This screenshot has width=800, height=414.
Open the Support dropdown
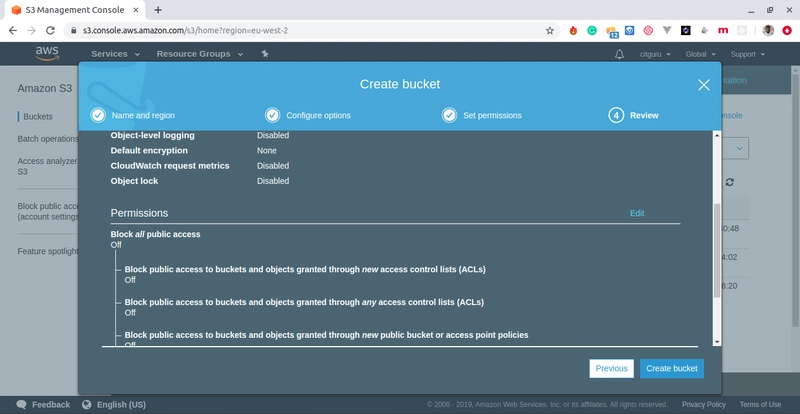(x=747, y=54)
